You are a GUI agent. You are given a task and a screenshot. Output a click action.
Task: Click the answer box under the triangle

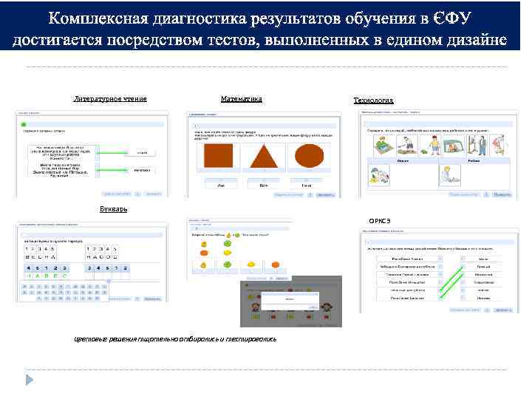coord(264,183)
